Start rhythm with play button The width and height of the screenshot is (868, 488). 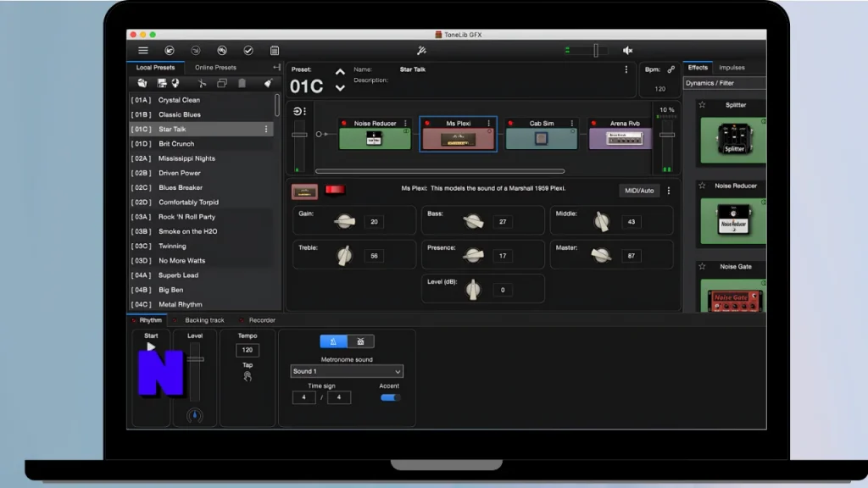click(x=151, y=347)
